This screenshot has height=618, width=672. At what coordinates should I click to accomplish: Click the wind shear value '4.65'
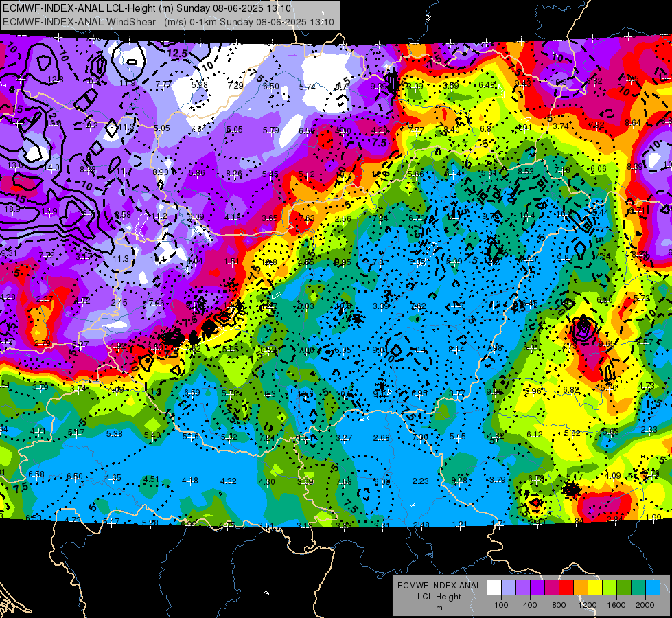[113, 478]
